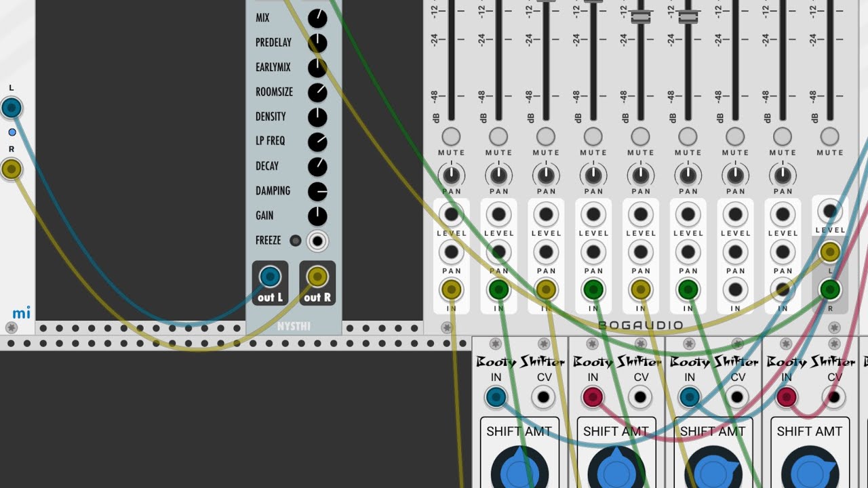Mute the seventh mixer channel
This screenshot has width=868, height=488.
tap(736, 136)
